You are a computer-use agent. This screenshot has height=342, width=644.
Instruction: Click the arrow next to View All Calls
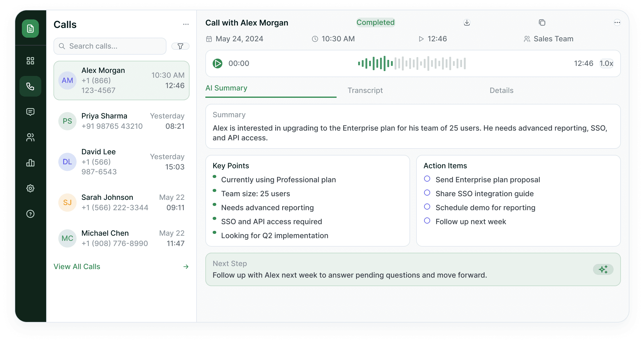(186, 267)
